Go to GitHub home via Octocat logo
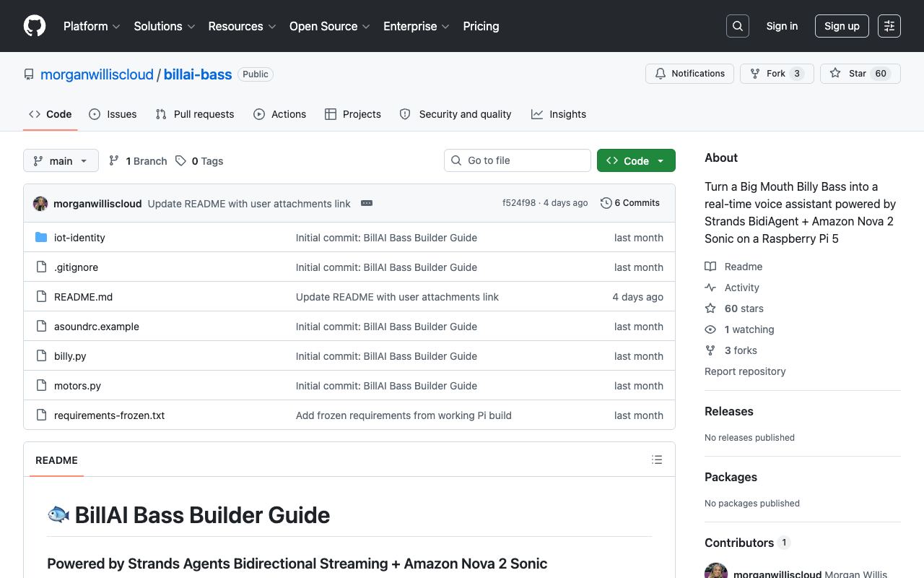The width and height of the screenshot is (924, 578). coord(35,26)
